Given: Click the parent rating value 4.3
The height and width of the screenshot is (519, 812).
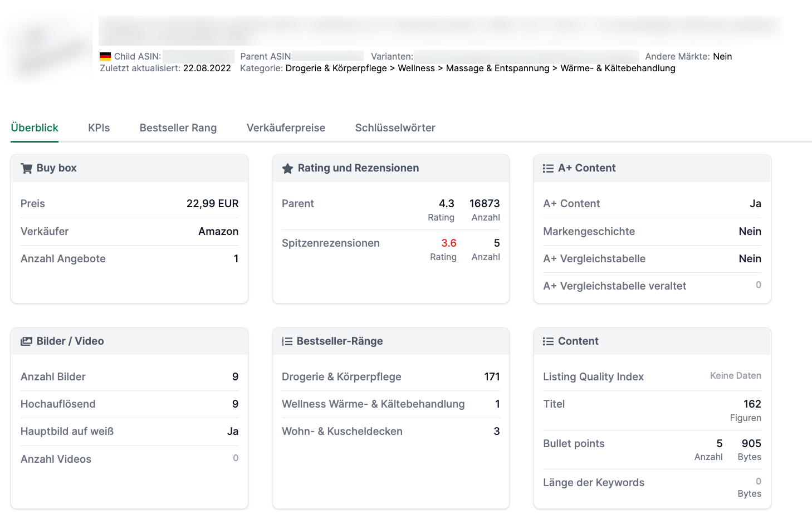Looking at the screenshot, I should pyautogui.click(x=447, y=204).
